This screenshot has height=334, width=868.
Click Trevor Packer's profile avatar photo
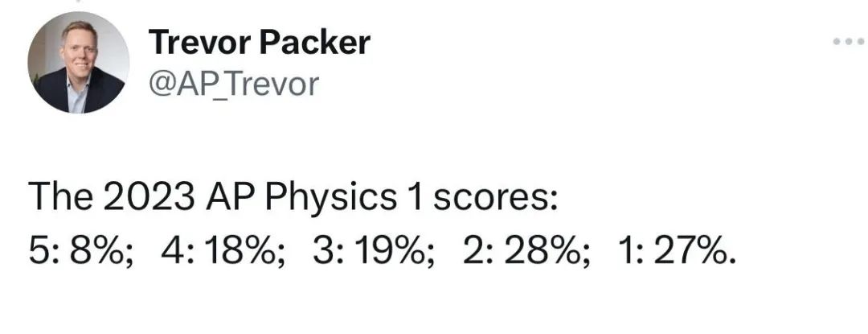pos(79,63)
